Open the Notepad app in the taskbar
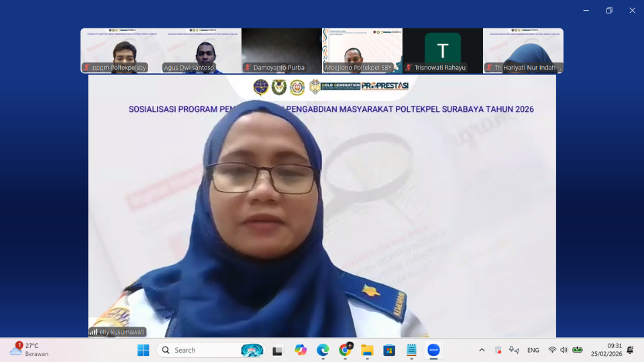Viewport: 644px width, 362px height. pos(411,350)
